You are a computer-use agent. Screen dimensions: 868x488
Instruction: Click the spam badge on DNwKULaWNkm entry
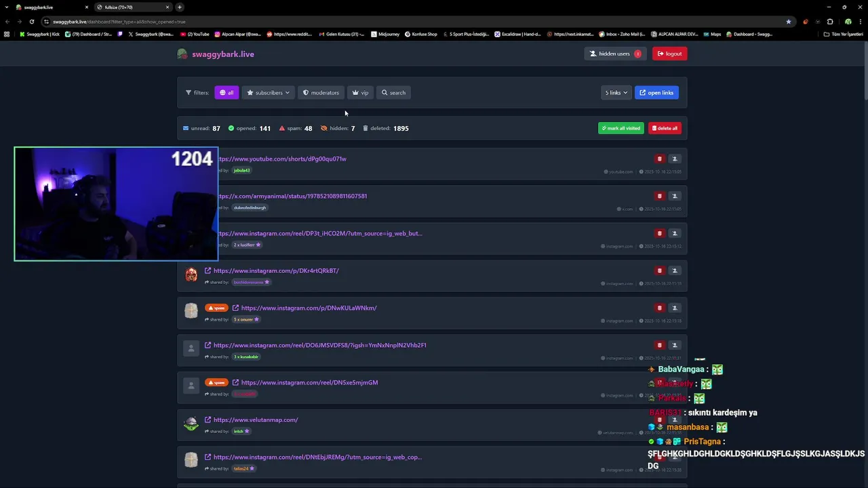(216, 308)
